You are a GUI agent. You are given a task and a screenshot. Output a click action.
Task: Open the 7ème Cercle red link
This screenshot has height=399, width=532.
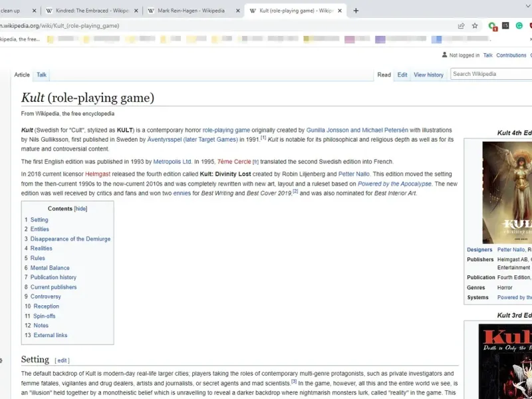click(x=234, y=162)
